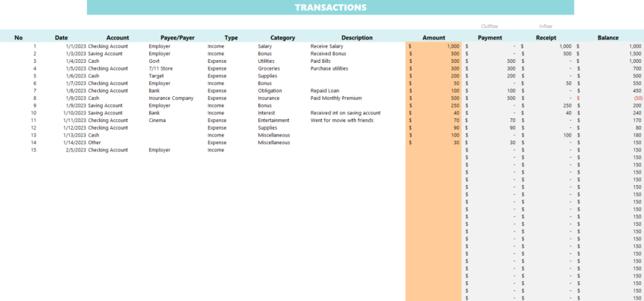Click the Target payee cell

coord(156,76)
